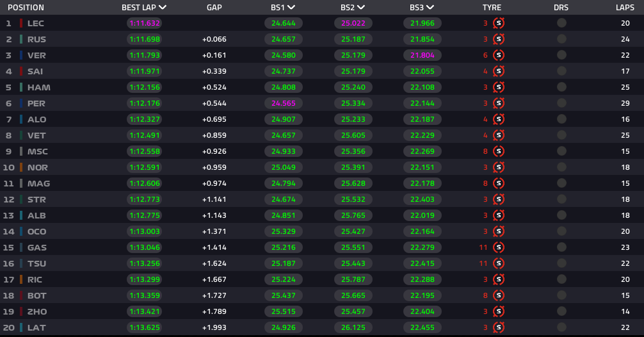This screenshot has height=337, width=644.
Task: Toggle DRS indicator for NOR
Action: (x=561, y=167)
